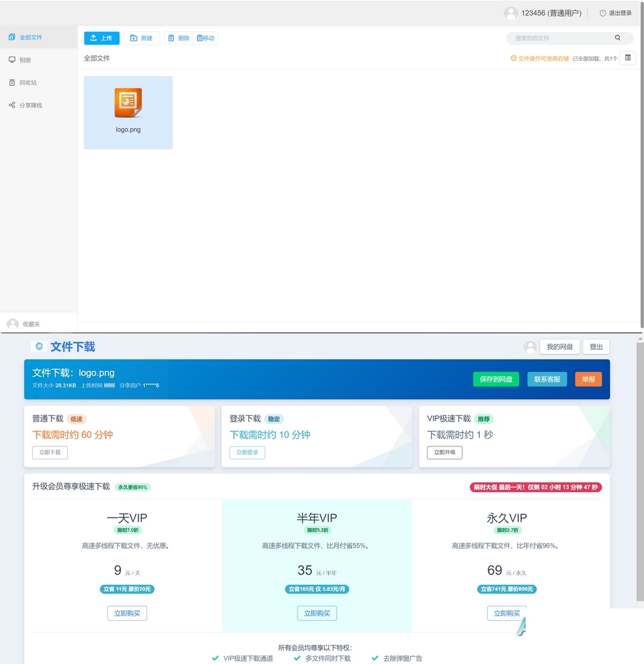
Task: Click the 文件下载 logo icon
Action: click(x=39, y=347)
